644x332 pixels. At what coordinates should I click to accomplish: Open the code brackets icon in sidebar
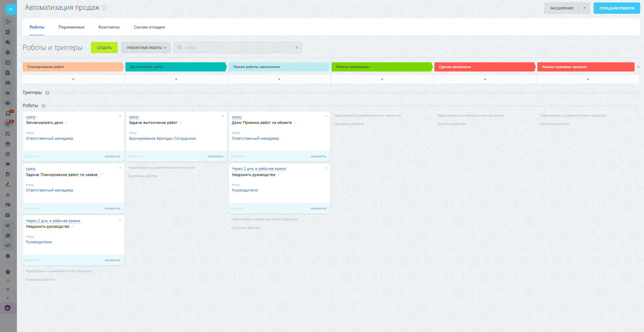tap(8, 245)
